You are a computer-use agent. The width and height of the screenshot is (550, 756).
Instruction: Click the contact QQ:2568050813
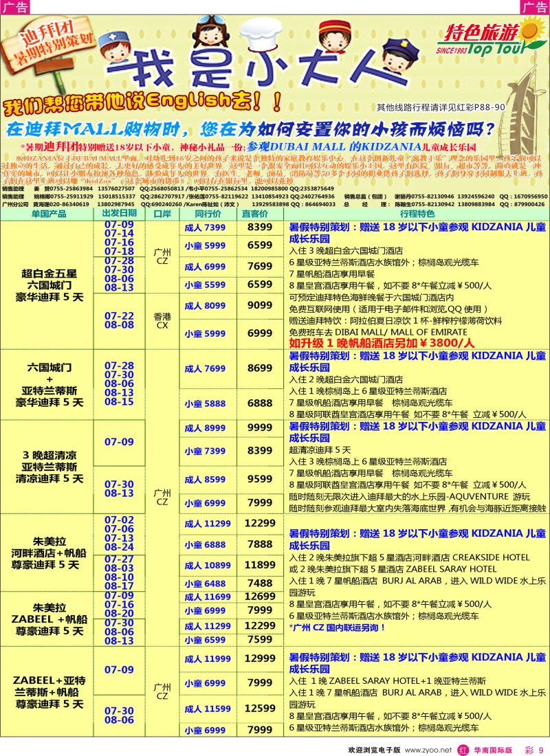[x=160, y=188]
